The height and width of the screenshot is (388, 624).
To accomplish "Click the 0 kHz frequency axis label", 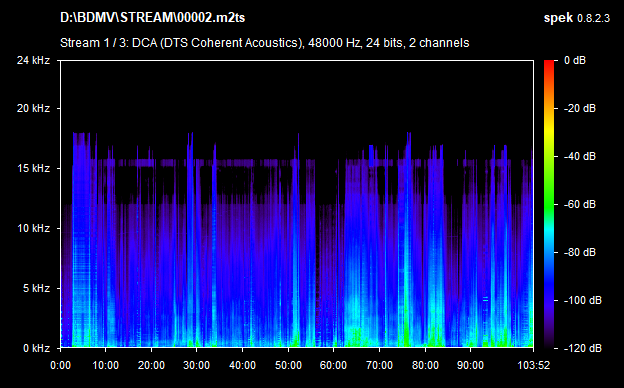I will pos(36,348).
